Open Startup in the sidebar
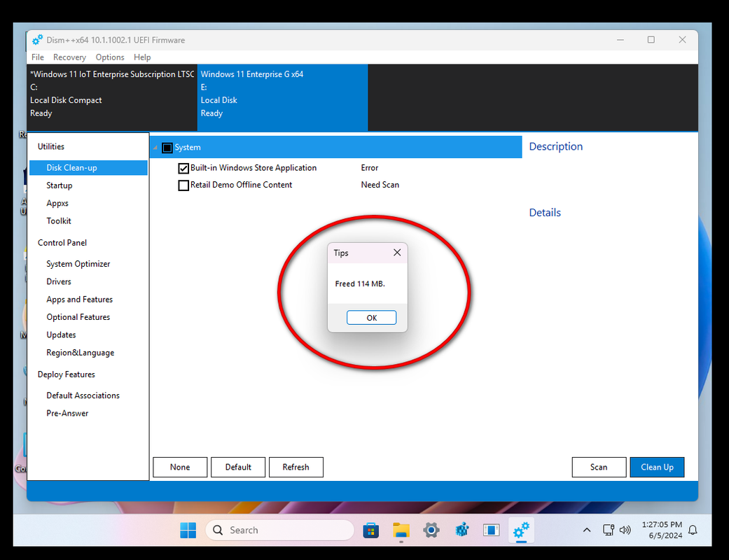 pos(60,185)
